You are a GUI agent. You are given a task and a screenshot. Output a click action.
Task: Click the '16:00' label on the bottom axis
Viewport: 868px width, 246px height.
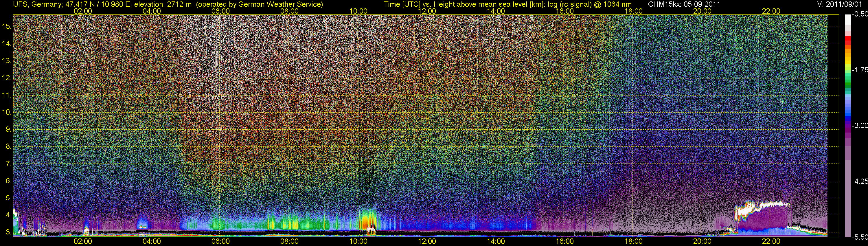click(x=565, y=241)
